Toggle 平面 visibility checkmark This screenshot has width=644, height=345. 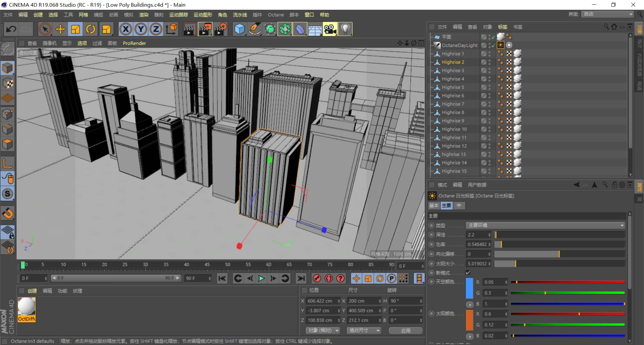[x=493, y=37]
